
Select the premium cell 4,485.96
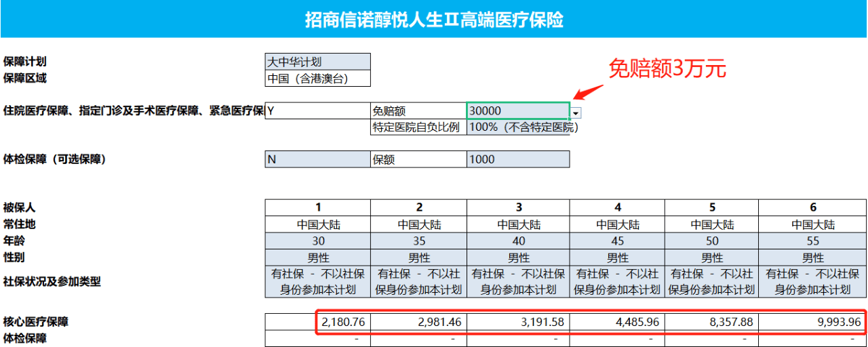tap(617, 322)
